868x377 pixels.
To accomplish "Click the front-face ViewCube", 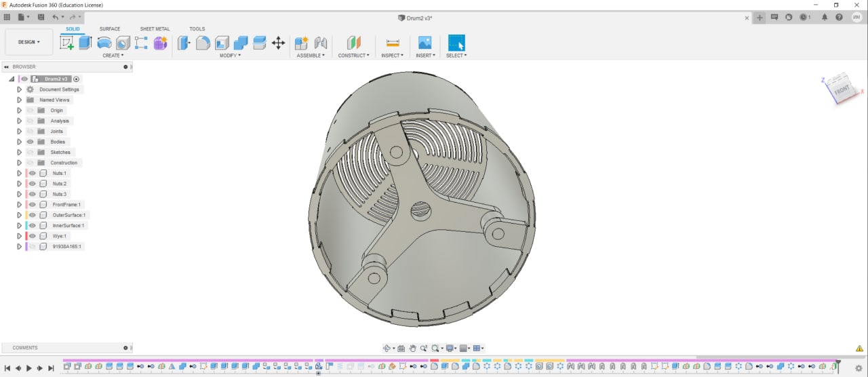I will tap(842, 90).
